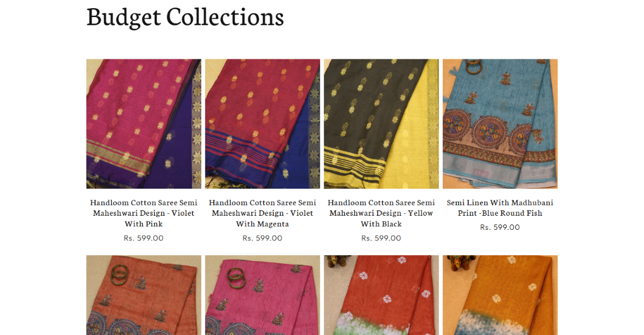
Task: Open the Blue Round Fish Madhubani saree photo
Action: pos(500,123)
